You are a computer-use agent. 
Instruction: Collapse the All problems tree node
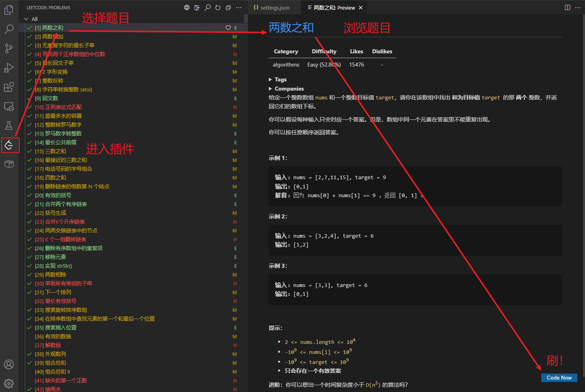coord(26,19)
